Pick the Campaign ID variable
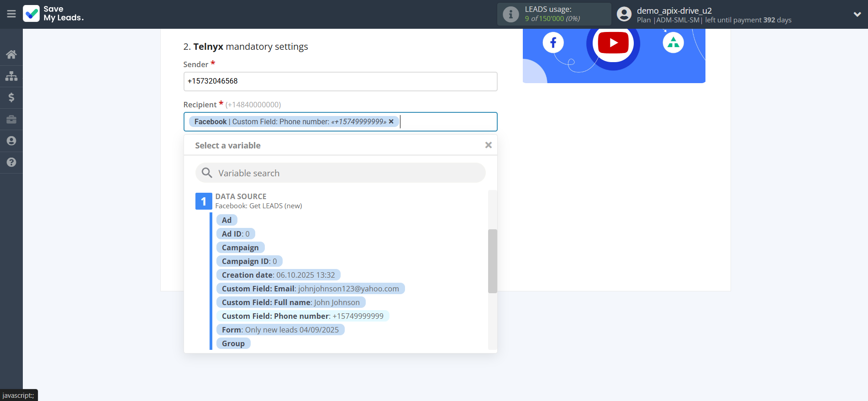Image resolution: width=868 pixels, height=401 pixels. pyautogui.click(x=249, y=261)
